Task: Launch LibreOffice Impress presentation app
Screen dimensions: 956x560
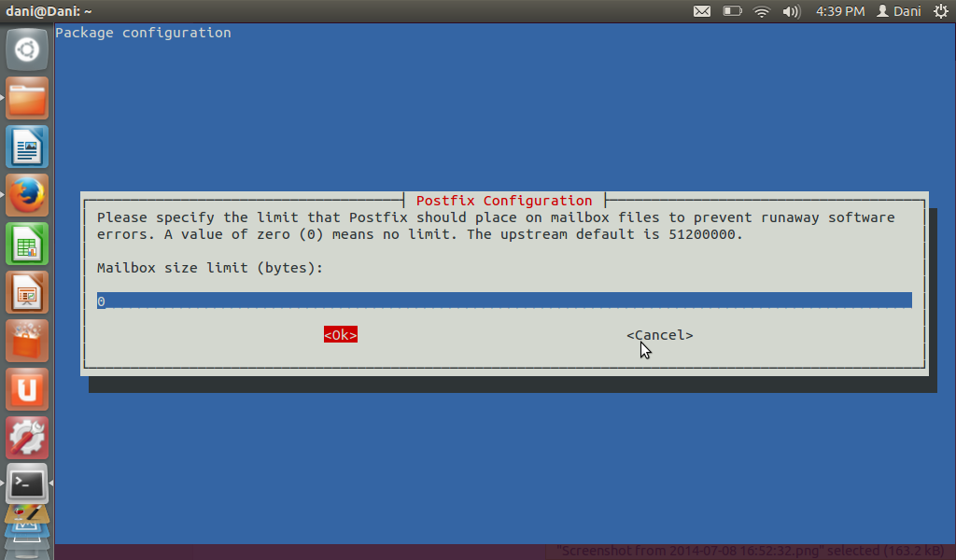Action: (27, 293)
